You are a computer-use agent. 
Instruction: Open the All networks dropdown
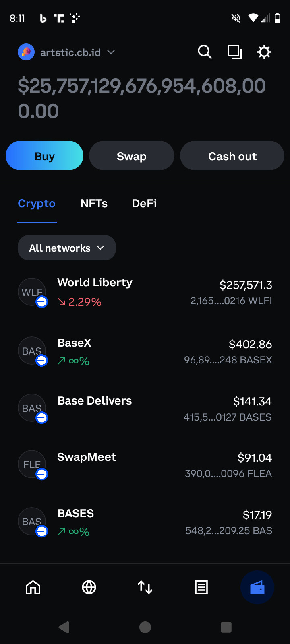click(67, 248)
